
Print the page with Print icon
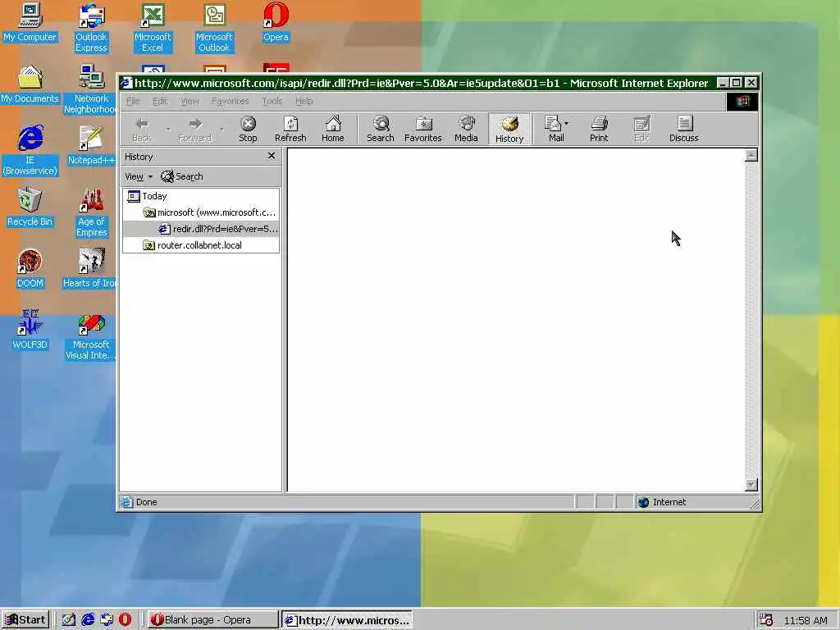point(599,129)
